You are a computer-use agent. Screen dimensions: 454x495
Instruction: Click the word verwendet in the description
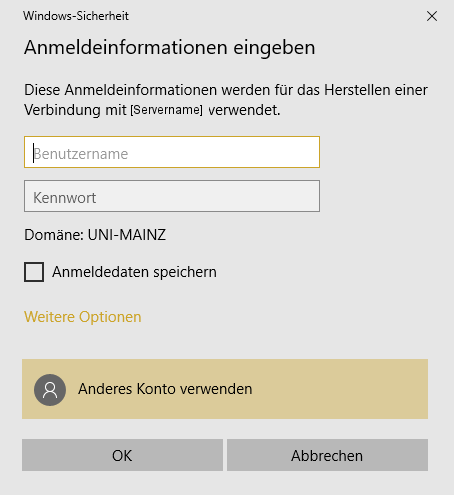244,110
